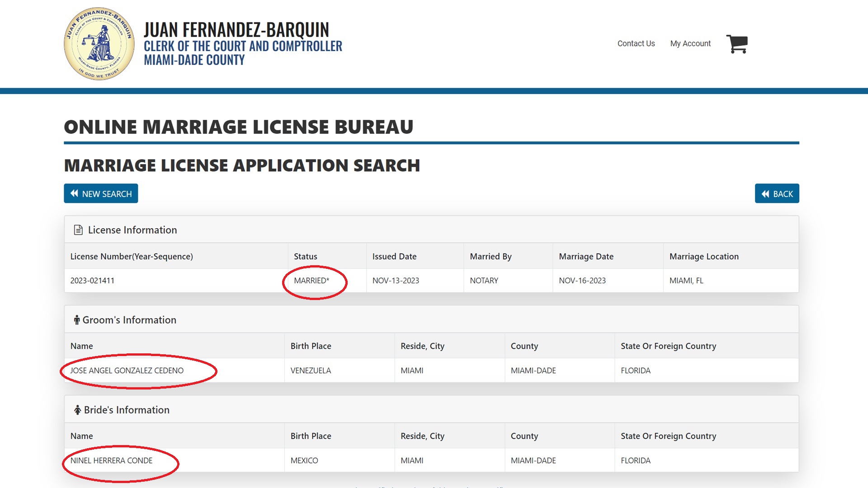Click groom's State Or Foreign Country header
Image resolution: width=868 pixels, height=488 pixels.
coord(668,346)
